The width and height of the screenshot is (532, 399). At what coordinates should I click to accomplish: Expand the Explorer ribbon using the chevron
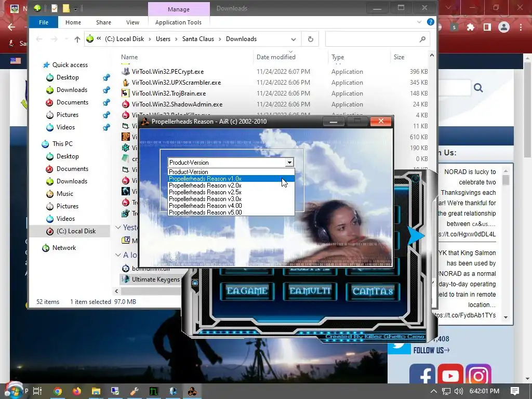[419, 22]
